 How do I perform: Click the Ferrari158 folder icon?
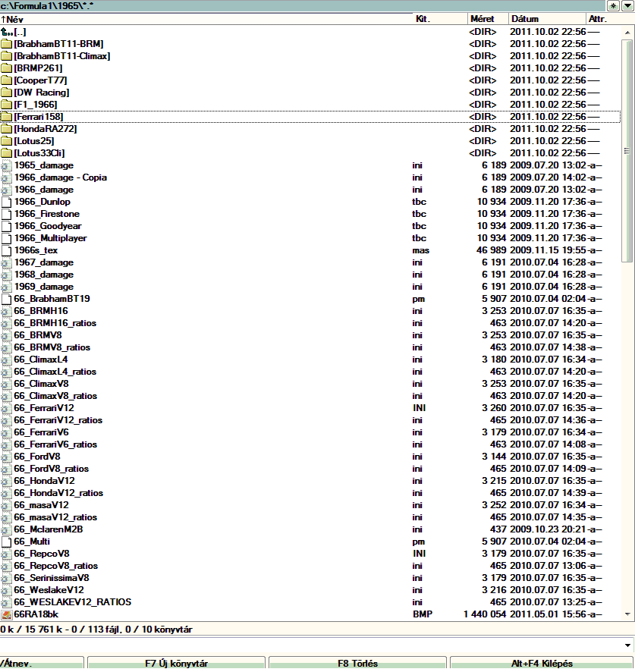(6, 117)
